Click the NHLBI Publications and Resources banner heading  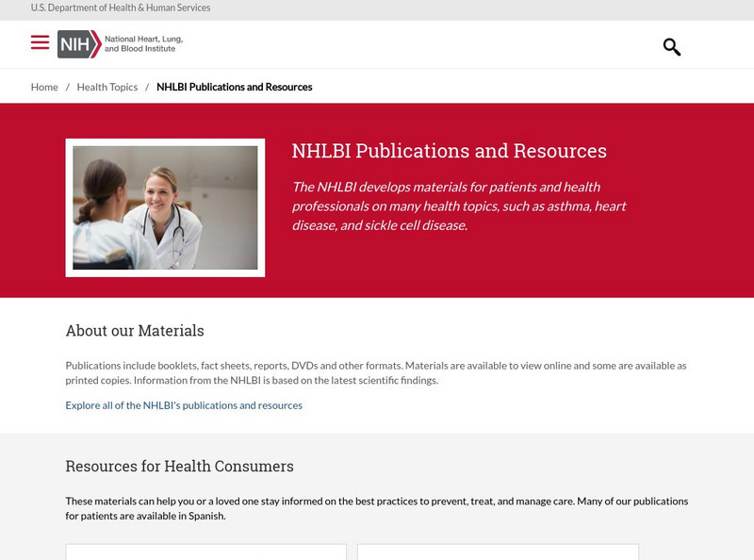coord(449,151)
